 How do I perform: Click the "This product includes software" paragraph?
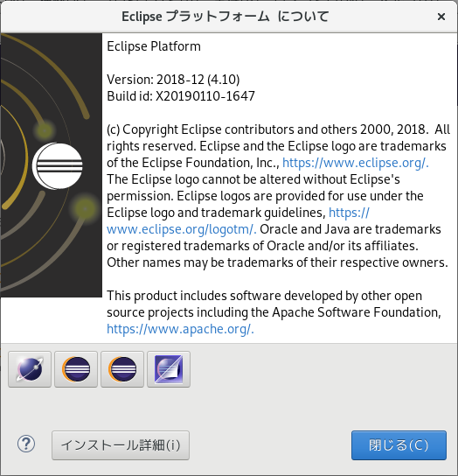click(x=274, y=312)
